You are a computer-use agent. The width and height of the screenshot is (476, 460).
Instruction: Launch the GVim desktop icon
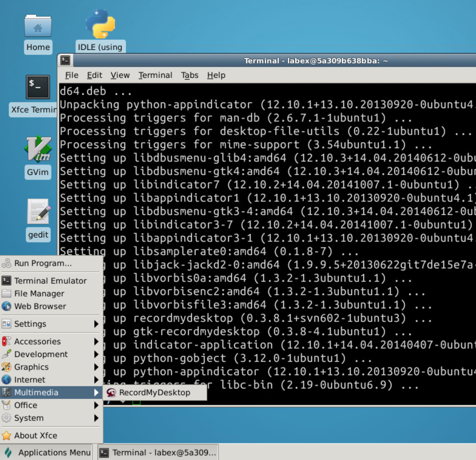tap(38, 149)
